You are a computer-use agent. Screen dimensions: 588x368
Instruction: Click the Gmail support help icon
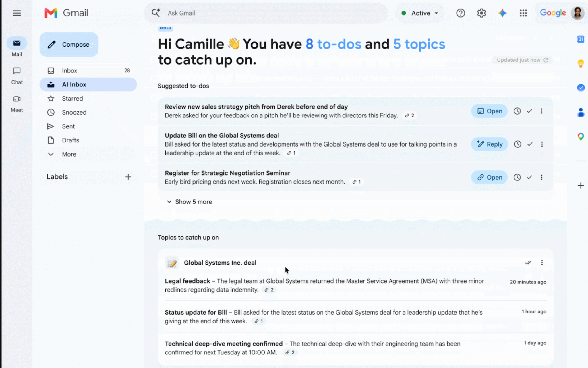coord(461,13)
